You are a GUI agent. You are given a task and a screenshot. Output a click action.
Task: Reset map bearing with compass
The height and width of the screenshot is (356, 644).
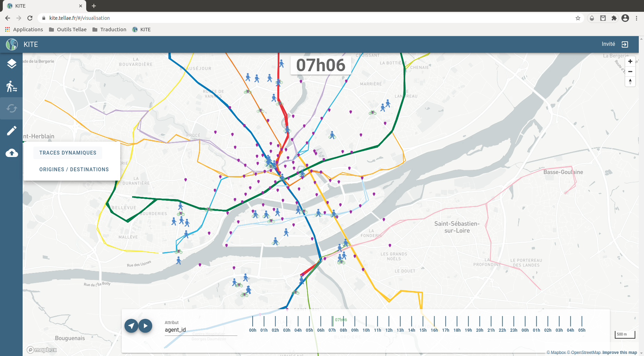(x=630, y=82)
